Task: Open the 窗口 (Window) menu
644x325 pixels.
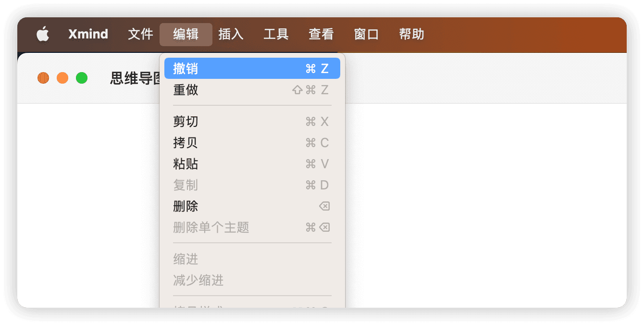Action: coord(366,34)
